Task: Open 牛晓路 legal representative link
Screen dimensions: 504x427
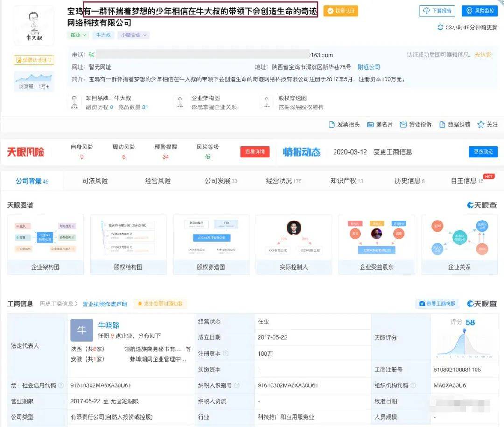Action: pos(109,325)
